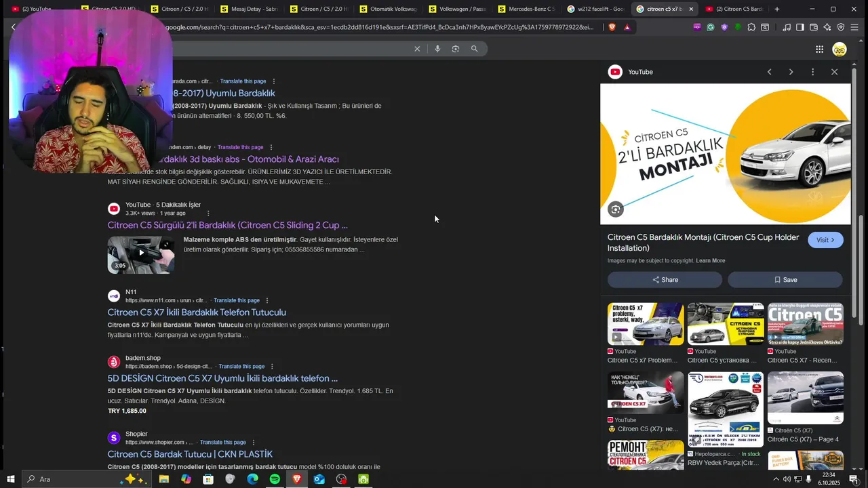Image resolution: width=868 pixels, height=488 pixels.
Task: Open Citroen C5 Bardak Tutucu CKN PLASTİK link
Action: 190,454
